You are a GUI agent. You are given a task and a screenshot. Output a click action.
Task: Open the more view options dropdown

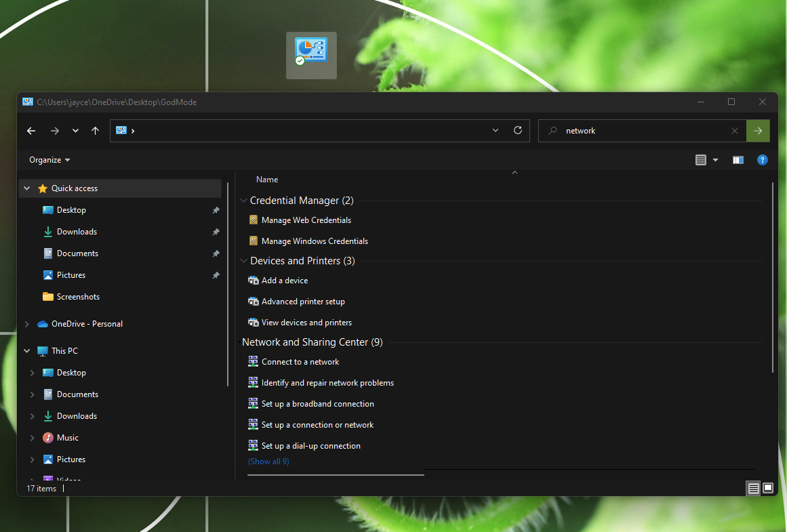[x=716, y=160]
